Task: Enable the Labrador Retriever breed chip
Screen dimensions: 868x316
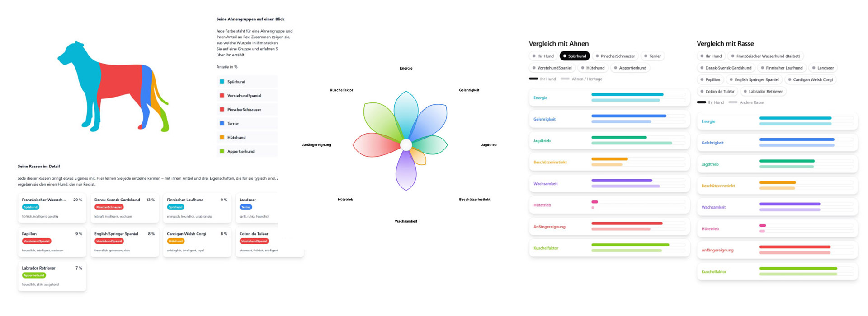Action: coord(763,91)
